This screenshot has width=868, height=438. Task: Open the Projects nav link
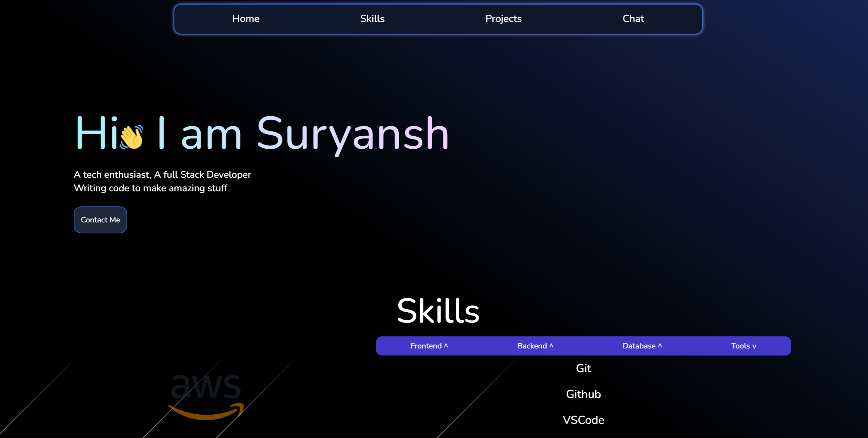point(503,19)
